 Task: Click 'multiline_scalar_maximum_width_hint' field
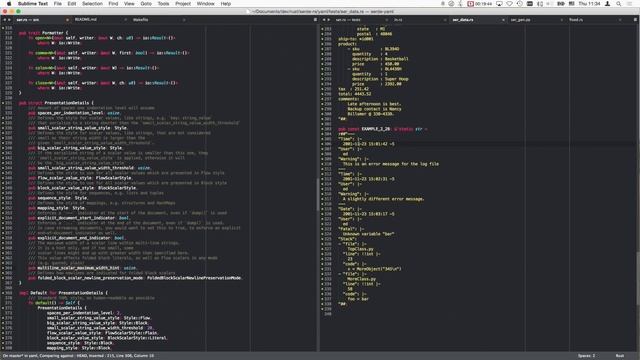pos(82,268)
